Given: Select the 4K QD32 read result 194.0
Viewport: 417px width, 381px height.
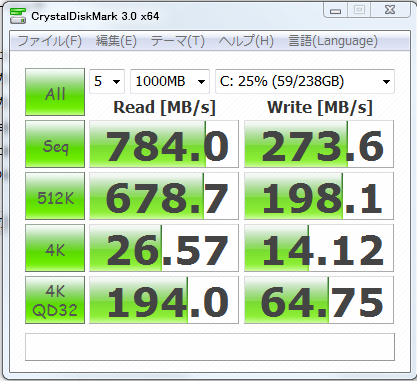Looking at the screenshot, I should point(164,300).
